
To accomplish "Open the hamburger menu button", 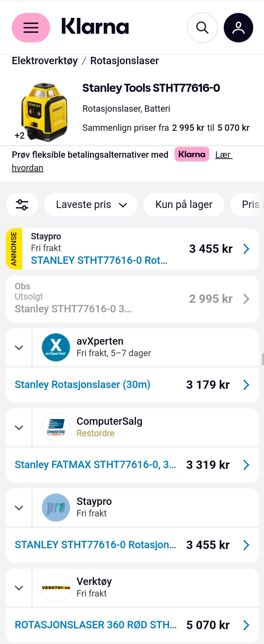I will pyautogui.click(x=31, y=27).
